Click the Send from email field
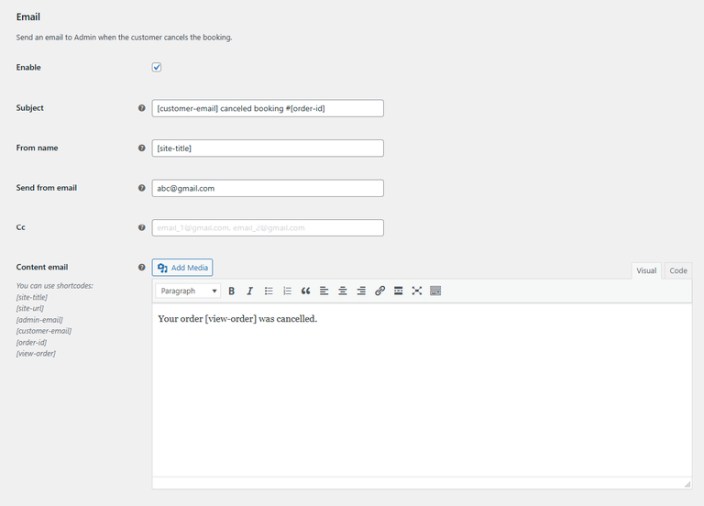The height and width of the screenshot is (506, 704). point(268,188)
